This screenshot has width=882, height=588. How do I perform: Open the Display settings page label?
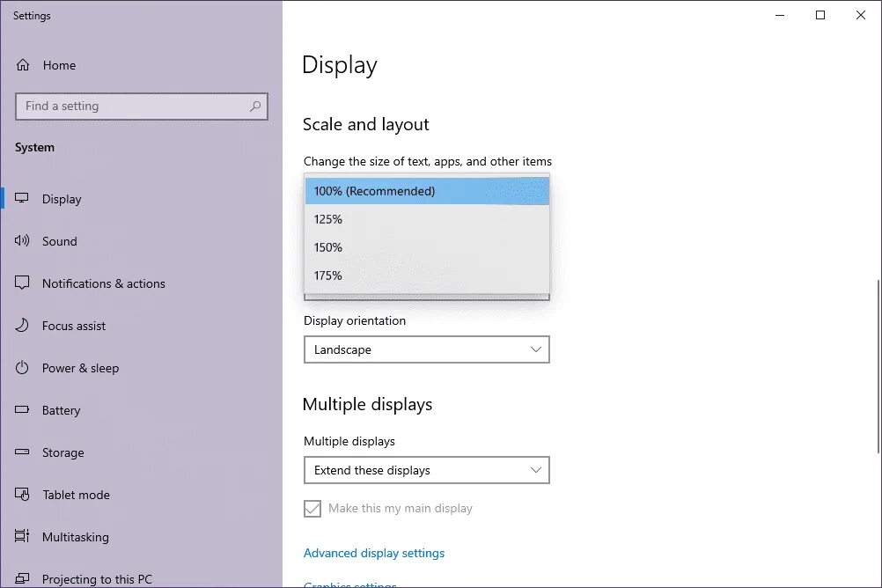62,199
